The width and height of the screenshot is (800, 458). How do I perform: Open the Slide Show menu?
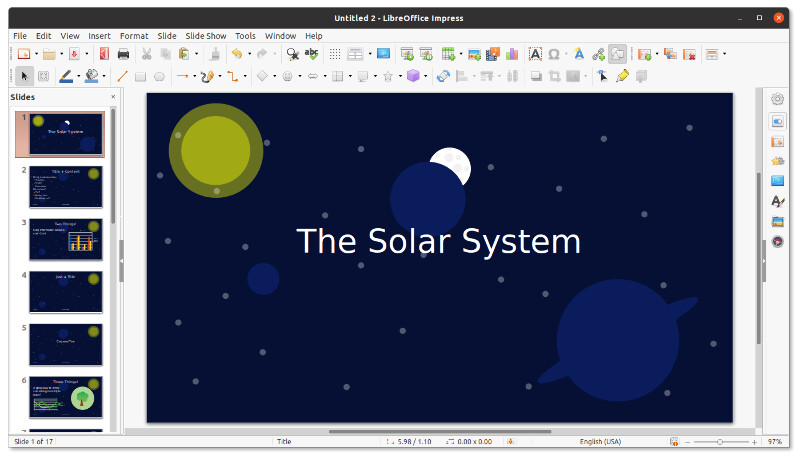click(205, 36)
